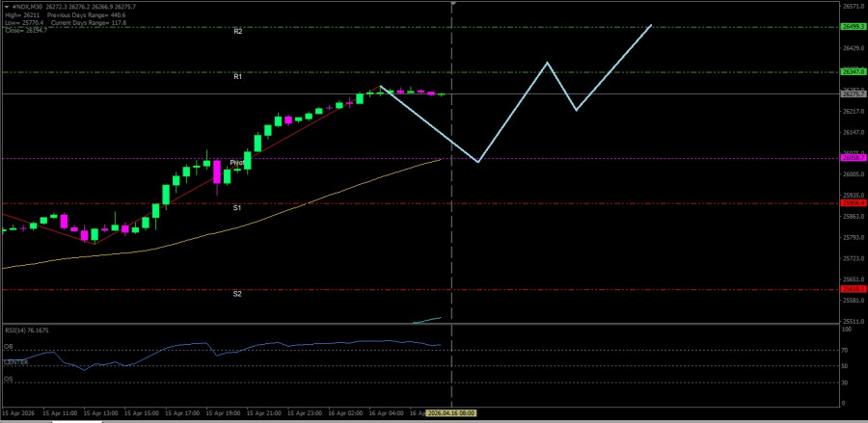Click the grey current price tag 26275.7
Image resolution: width=868 pixels, height=423 pixels.
tap(853, 93)
